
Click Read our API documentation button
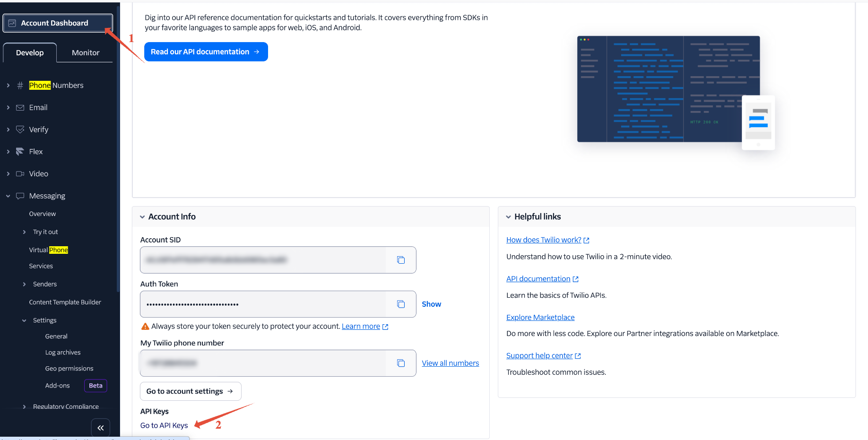click(206, 52)
